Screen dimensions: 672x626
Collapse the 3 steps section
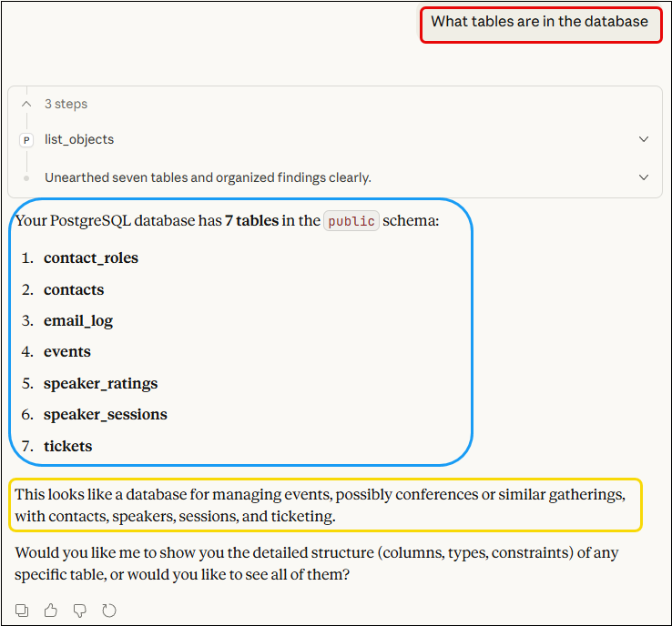(x=26, y=105)
